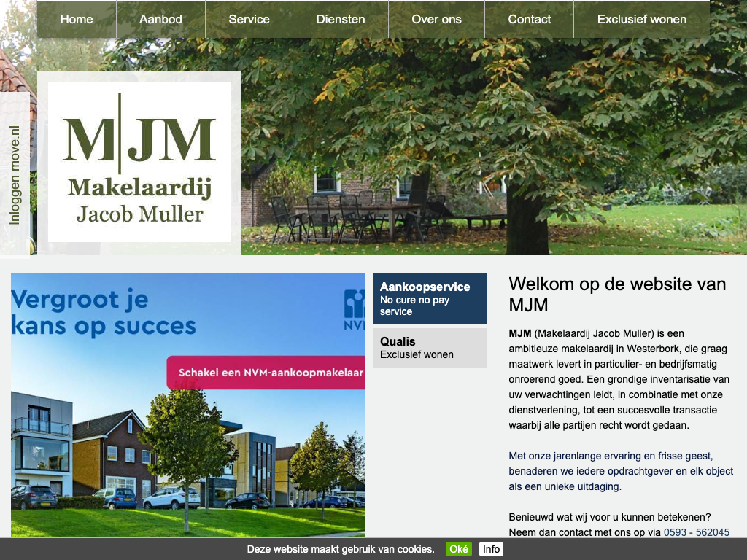This screenshot has width=747, height=560.
Task: Open the Home menu item
Action: [77, 20]
